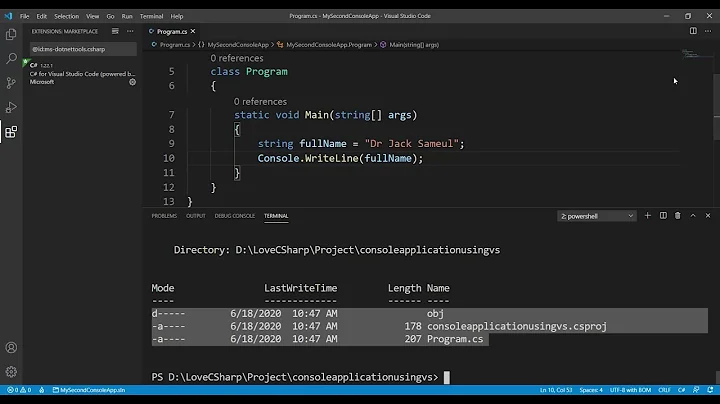Select the C# extension list item
Screen dimensions: 720x404
83,73
